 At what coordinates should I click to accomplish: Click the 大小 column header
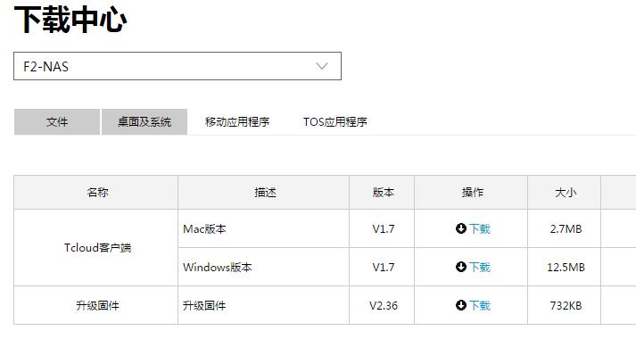point(566,192)
